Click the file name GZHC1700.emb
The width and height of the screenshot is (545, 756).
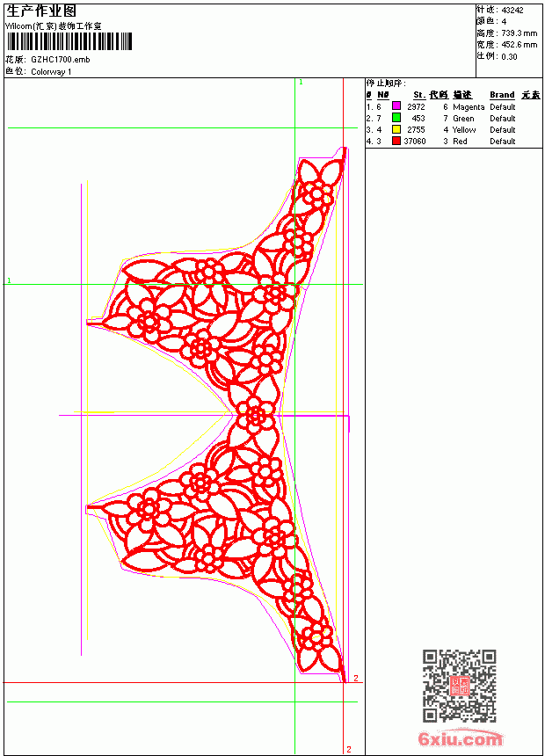[61, 60]
